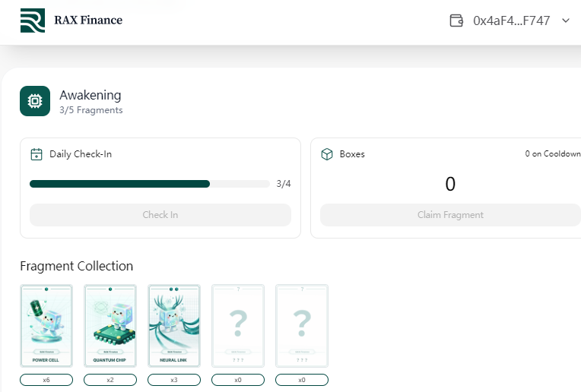Image resolution: width=581 pixels, height=392 pixels.
Task: Click the Daily Check-In calendar icon
Action: 37,154
